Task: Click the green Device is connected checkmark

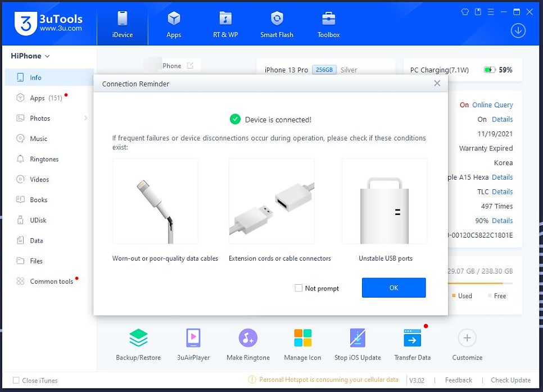Action: [235, 120]
